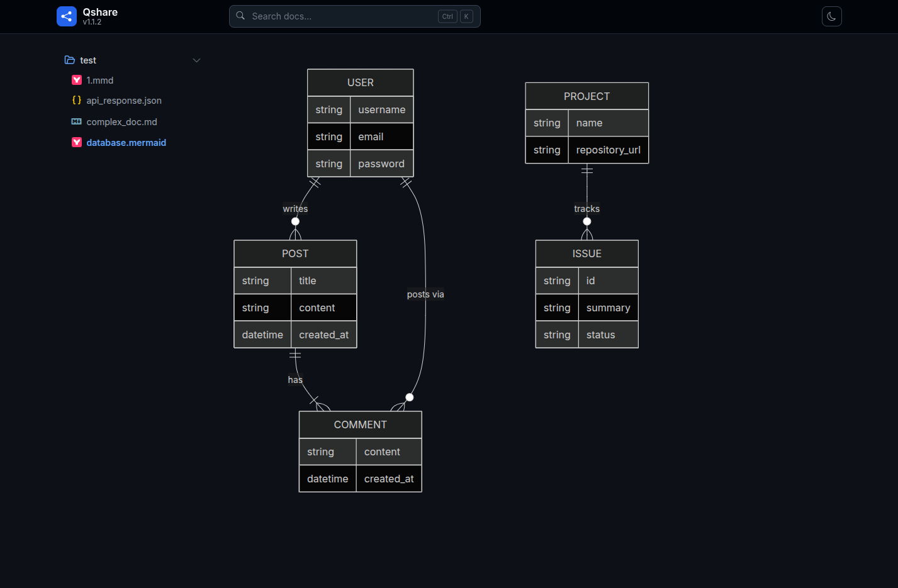
Task: Click the created_at attribute in COMMENT
Action: (389, 479)
